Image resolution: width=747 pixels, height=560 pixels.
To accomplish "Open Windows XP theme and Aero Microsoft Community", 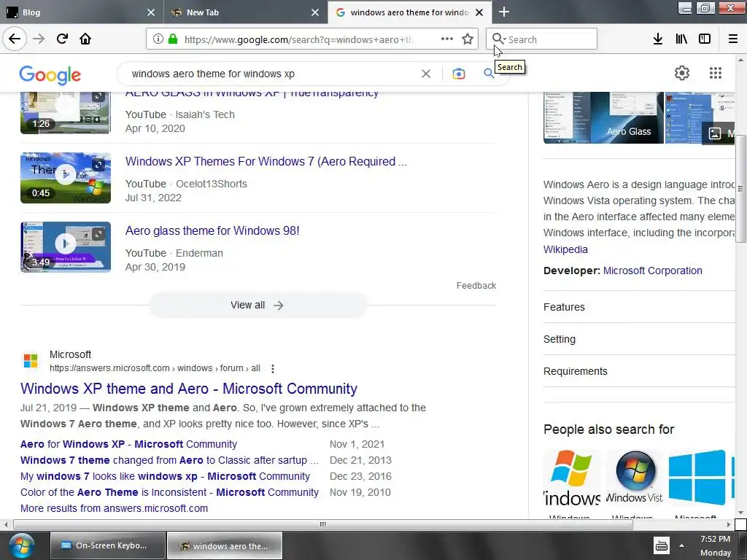I will 189,389.
